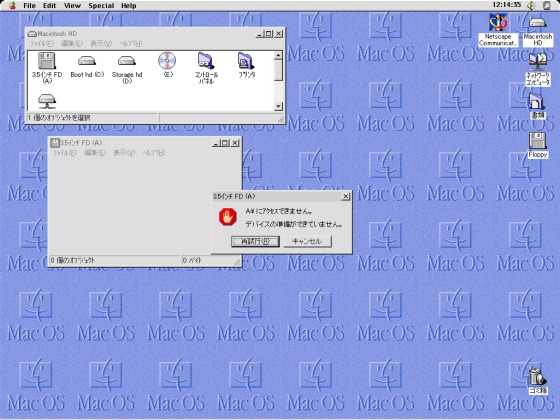Click Macintosh HD window status bar object count

pyautogui.click(x=59, y=118)
